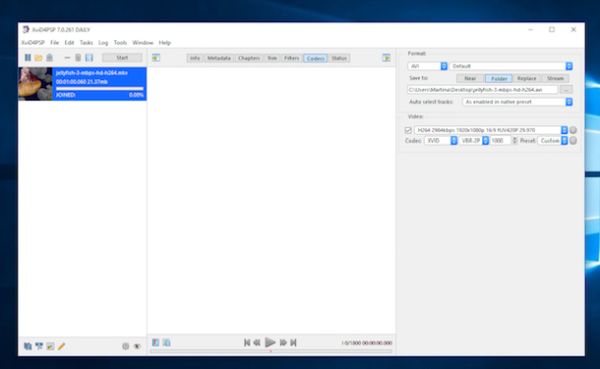Expand the Auto select tracks dropdown

pyautogui.click(x=517, y=102)
